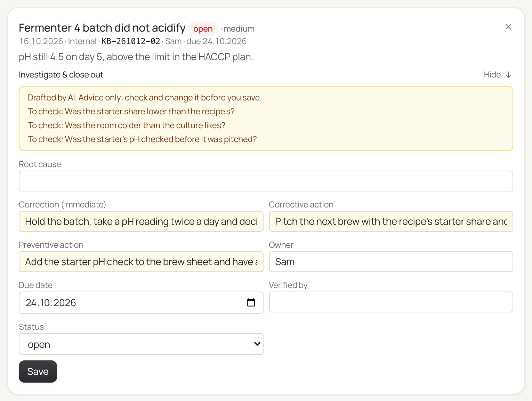Open the calendar picker icon in Due date
Viewport: 532px width, 401px height.
click(251, 302)
